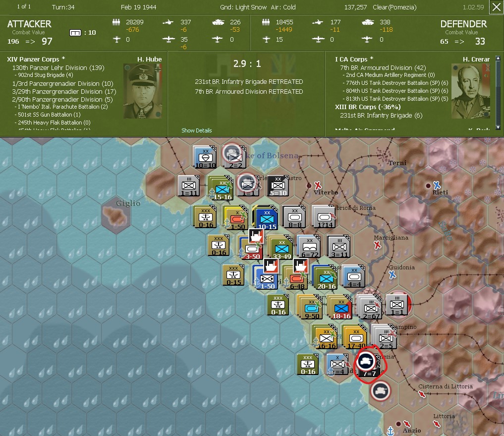The width and height of the screenshot is (504, 436).
Task: Click the Rieti airfield marker
Action: point(437,185)
